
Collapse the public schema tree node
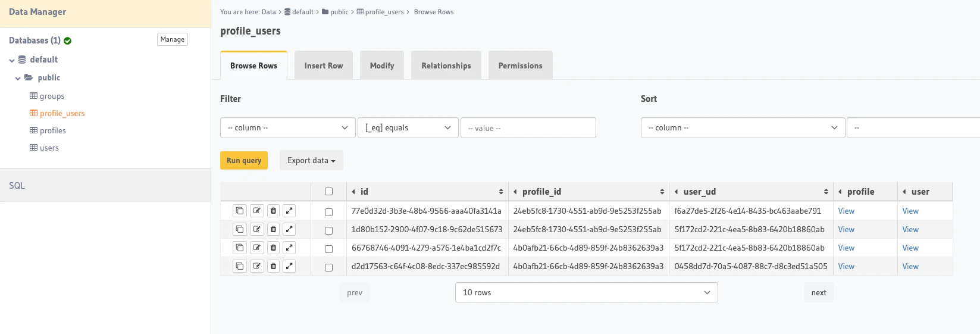[18, 78]
